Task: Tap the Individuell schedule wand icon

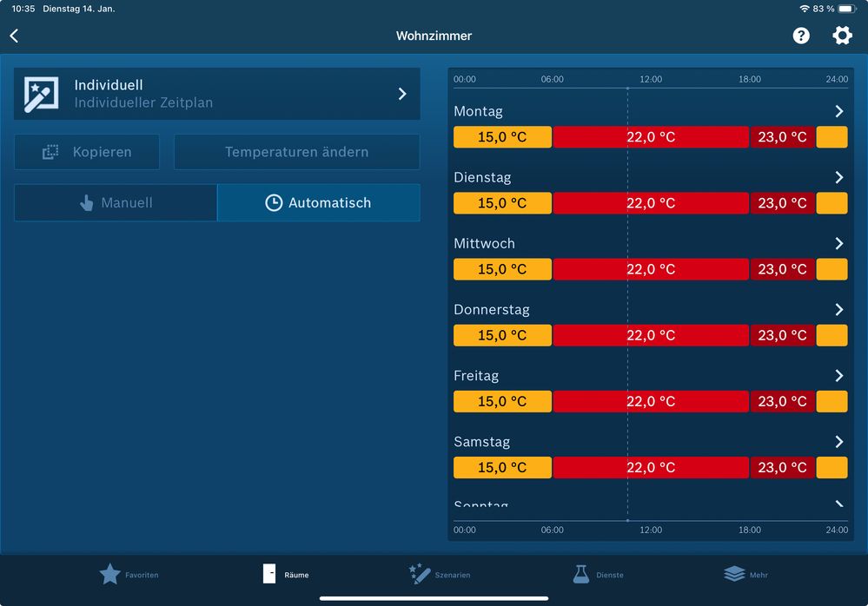Action: click(41, 94)
